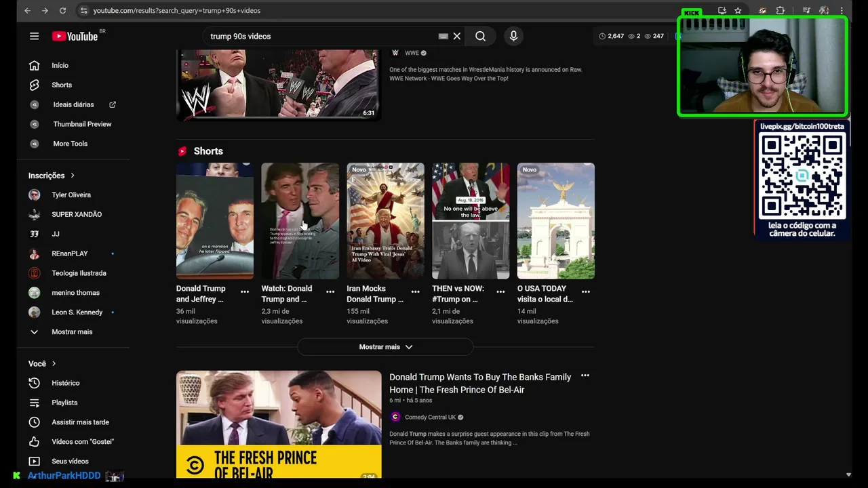The width and height of the screenshot is (868, 488).
Task: Open options for the THEN vs NOW short
Action: [x=500, y=292]
